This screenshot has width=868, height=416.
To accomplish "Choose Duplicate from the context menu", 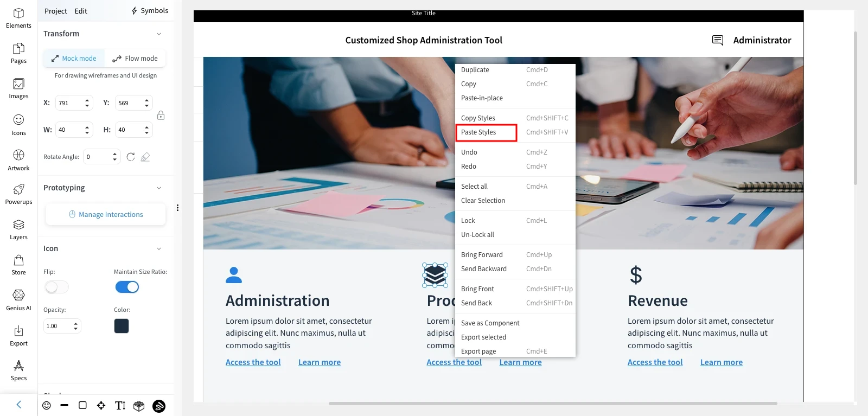I will (515, 70).
